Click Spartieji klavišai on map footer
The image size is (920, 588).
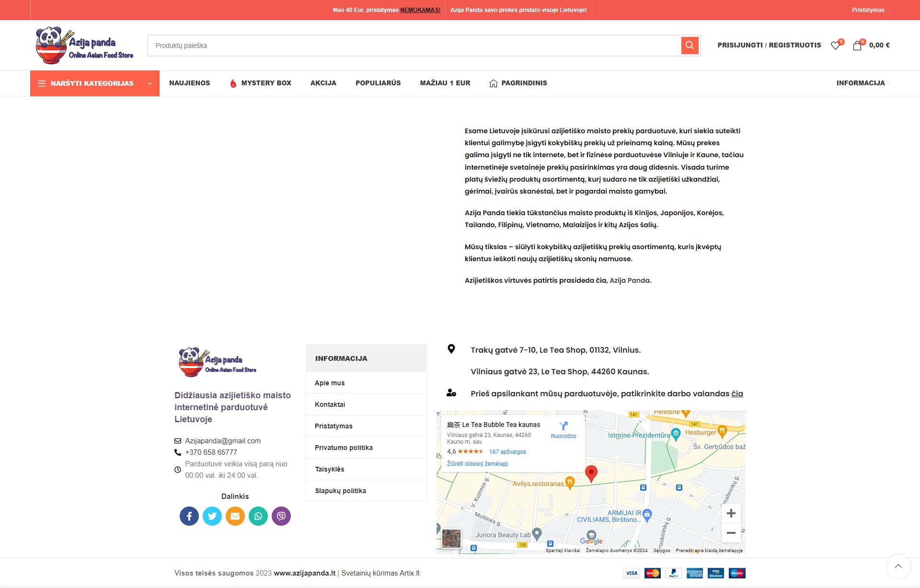pos(563,551)
